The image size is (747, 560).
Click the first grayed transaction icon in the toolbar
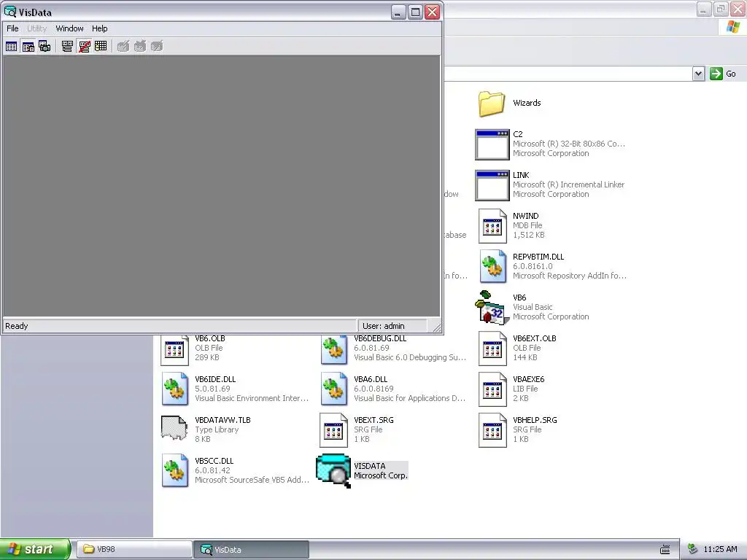coord(123,46)
